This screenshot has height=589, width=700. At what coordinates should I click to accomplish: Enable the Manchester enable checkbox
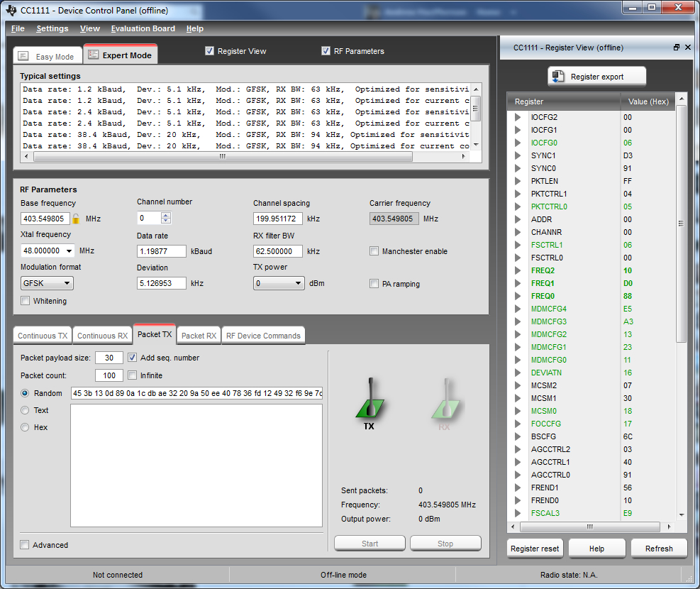(x=374, y=251)
